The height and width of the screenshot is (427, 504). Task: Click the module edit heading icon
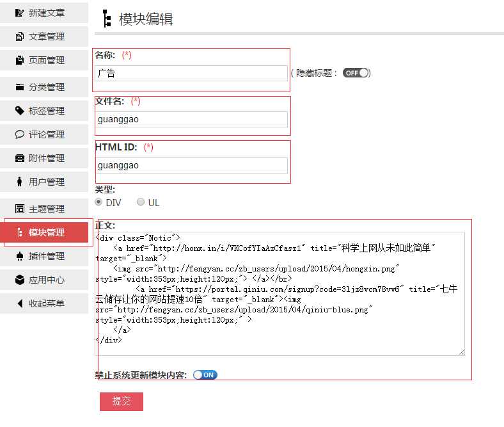pyautogui.click(x=107, y=19)
